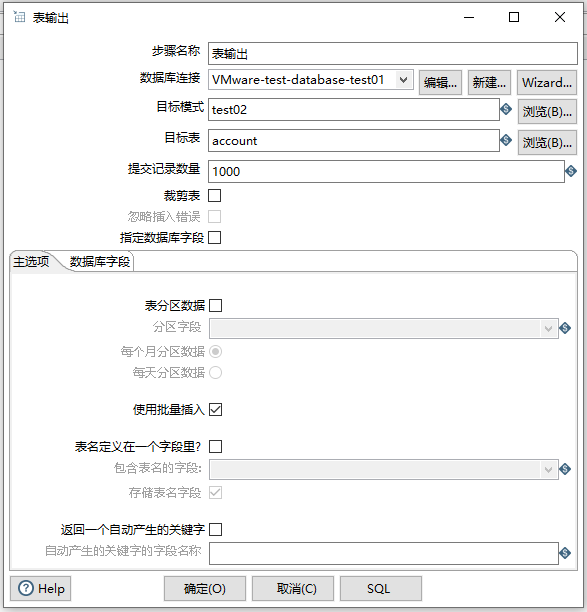Click the 确定(O) button
This screenshot has height=612, width=587.
[x=205, y=588]
